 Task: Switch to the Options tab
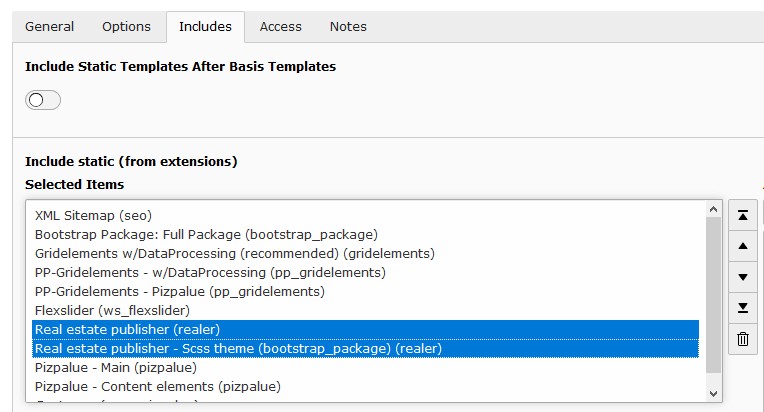pos(126,26)
